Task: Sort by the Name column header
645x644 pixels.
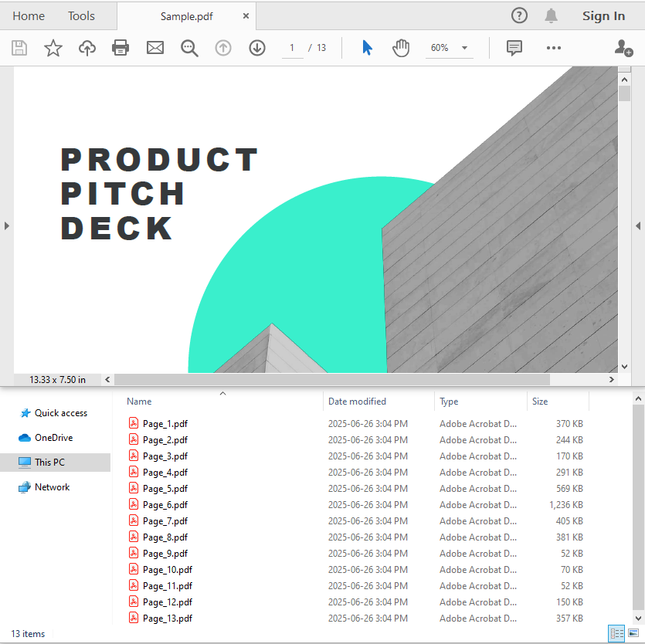Action: (139, 402)
